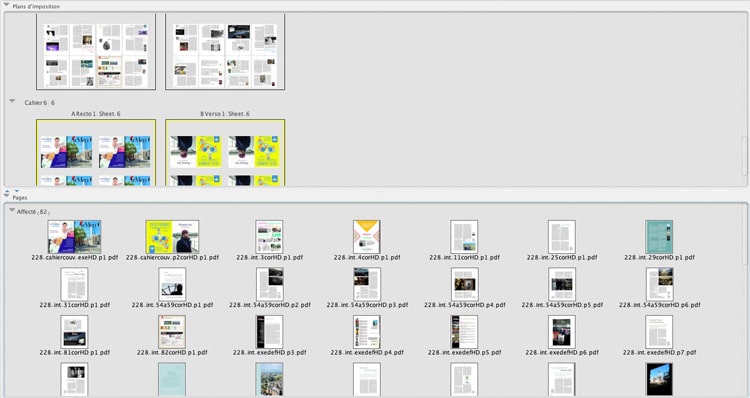Collapse the Affecté 82 group
Viewport: 750px width, 398px height.
coord(12,210)
